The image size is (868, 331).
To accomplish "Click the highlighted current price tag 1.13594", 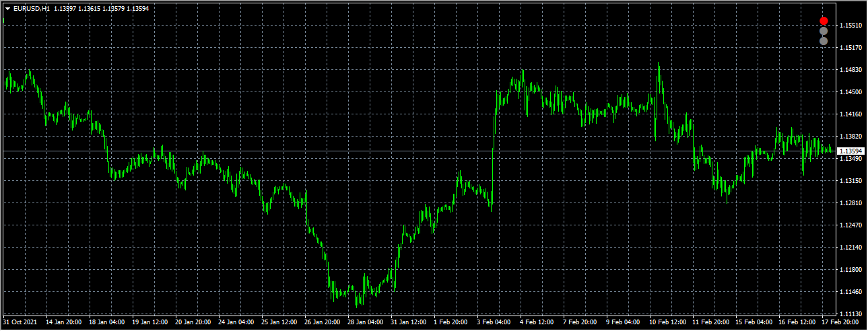I will point(851,151).
